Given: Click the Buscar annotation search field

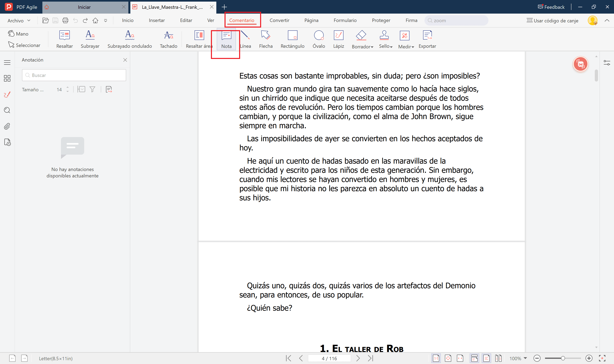Looking at the screenshot, I should 74,75.
